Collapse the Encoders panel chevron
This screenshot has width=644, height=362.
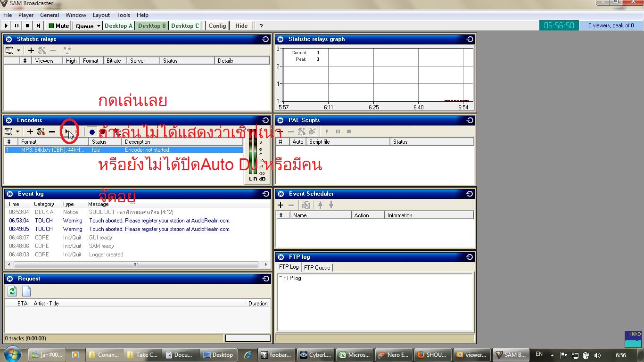pos(9,120)
